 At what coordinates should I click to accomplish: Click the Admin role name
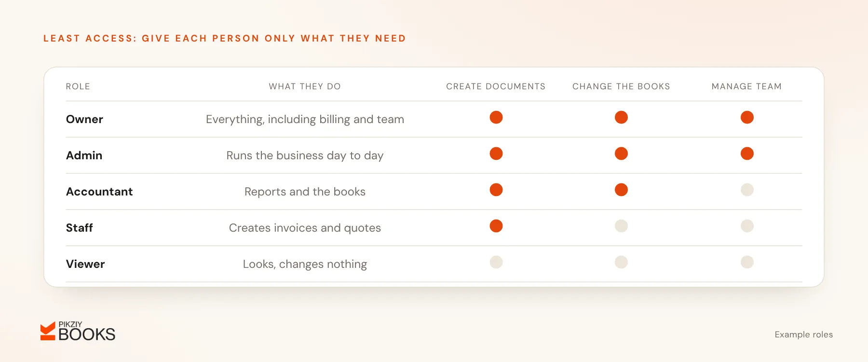click(x=84, y=155)
